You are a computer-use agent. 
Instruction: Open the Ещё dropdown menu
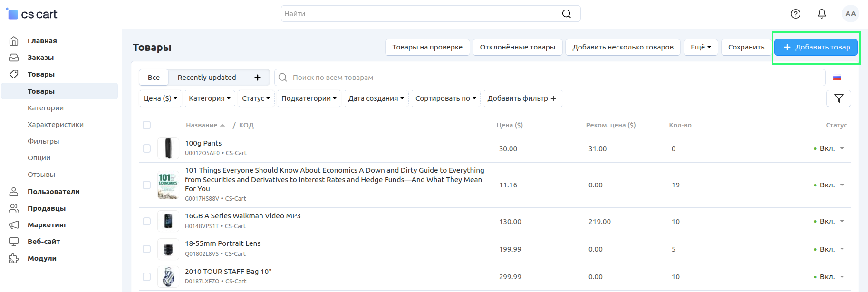700,47
